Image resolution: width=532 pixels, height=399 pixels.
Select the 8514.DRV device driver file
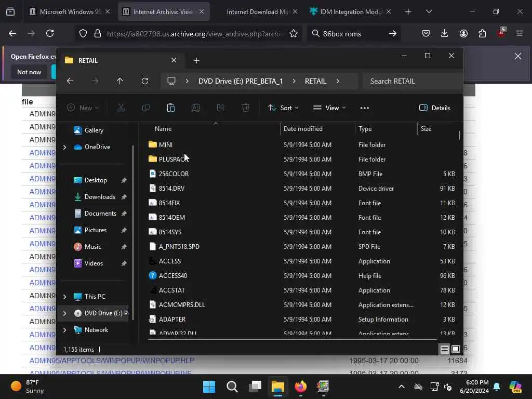[x=171, y=188]
